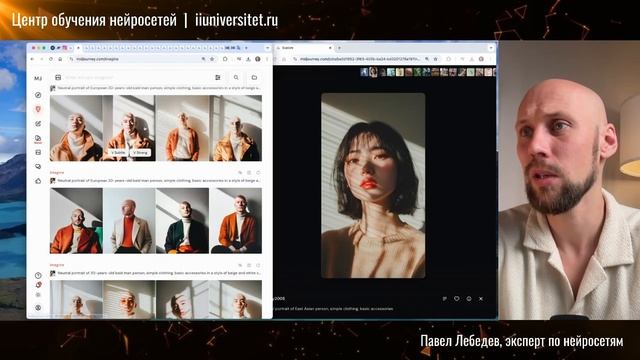
Task: Click the smiley face icon below the portrait
Action: tap(469, 299)
